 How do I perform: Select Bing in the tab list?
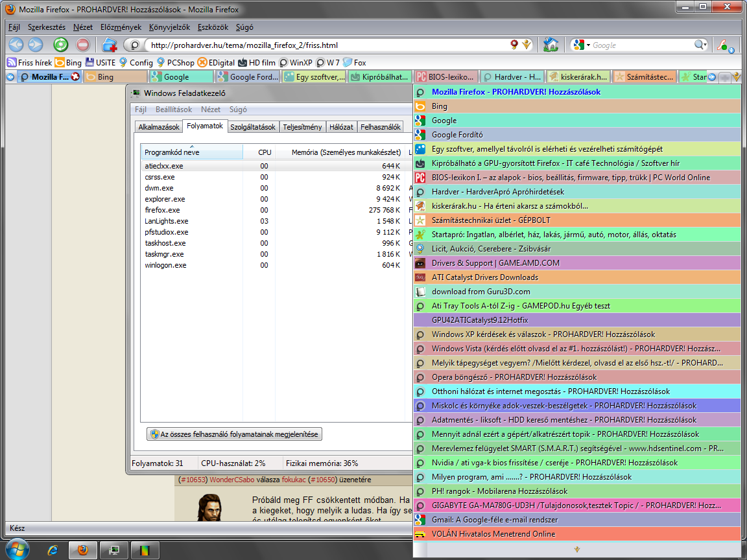(x=577, y=106)
